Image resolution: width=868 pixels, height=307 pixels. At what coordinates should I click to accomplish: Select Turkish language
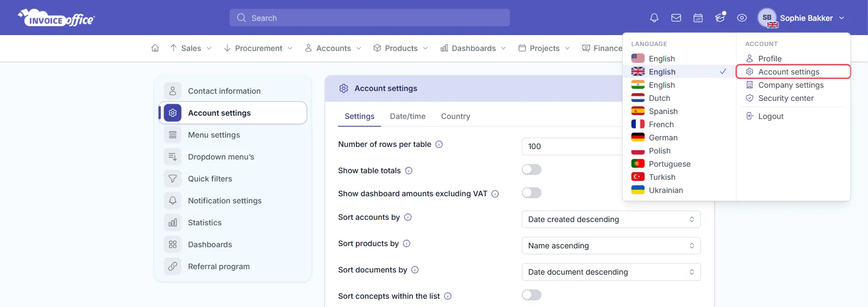679,177
